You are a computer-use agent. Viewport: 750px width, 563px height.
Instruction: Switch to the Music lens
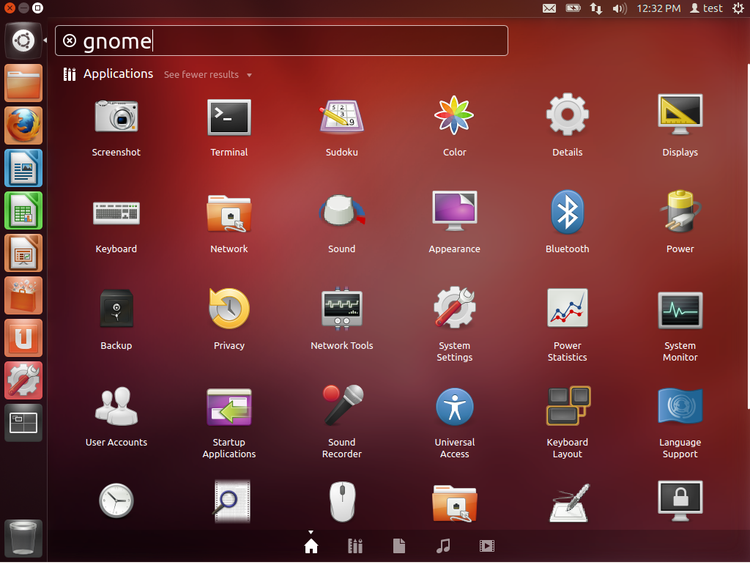tap(443, 546)
